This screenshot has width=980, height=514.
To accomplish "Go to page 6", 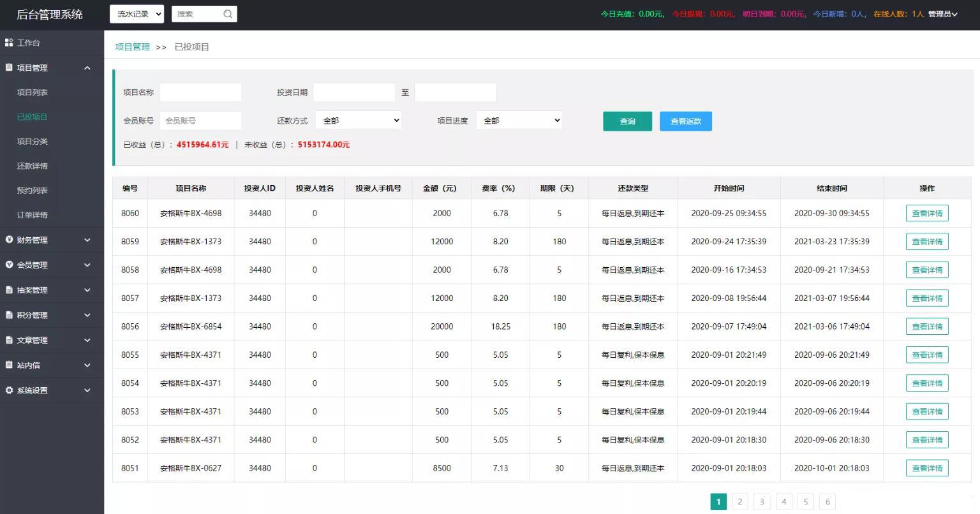I will (x=828, y=502).
